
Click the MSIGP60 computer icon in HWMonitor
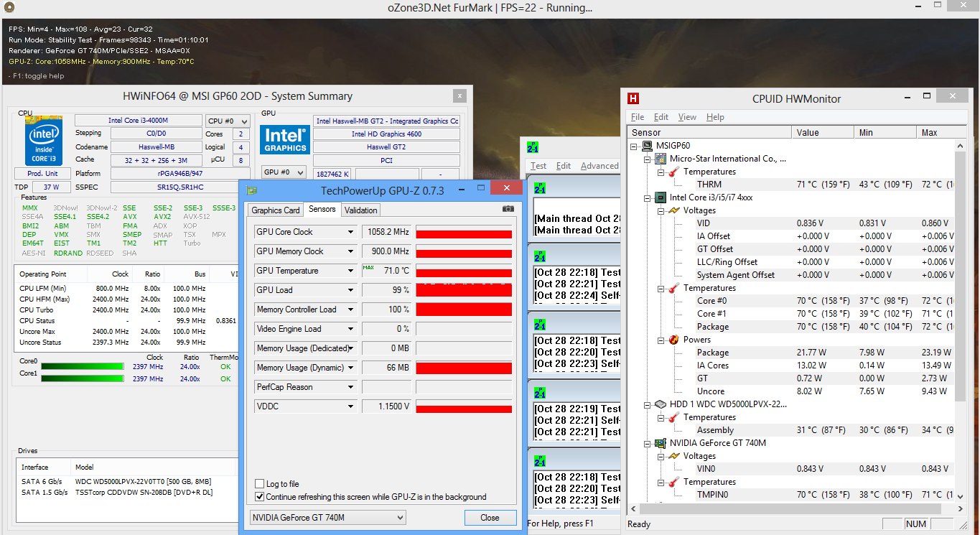coord(648,146)
